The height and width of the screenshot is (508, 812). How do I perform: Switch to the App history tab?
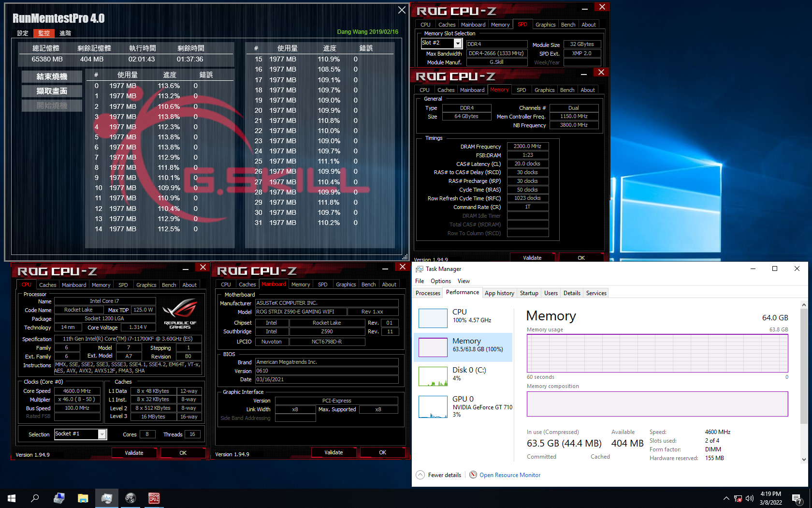(499, 293)
